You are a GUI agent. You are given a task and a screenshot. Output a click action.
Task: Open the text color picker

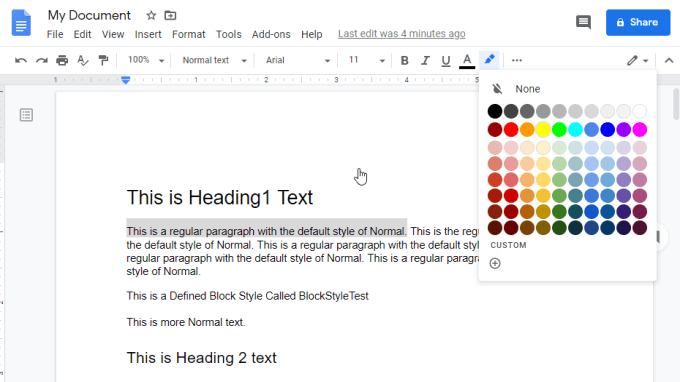click(x=467, y=60)
